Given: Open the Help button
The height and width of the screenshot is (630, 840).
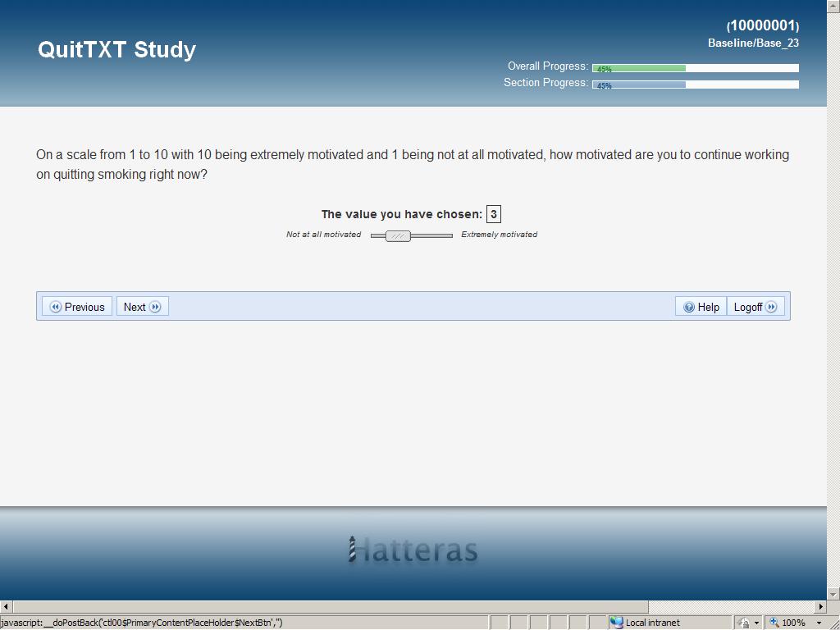Looking at the screenshot, I should (701, 307).
